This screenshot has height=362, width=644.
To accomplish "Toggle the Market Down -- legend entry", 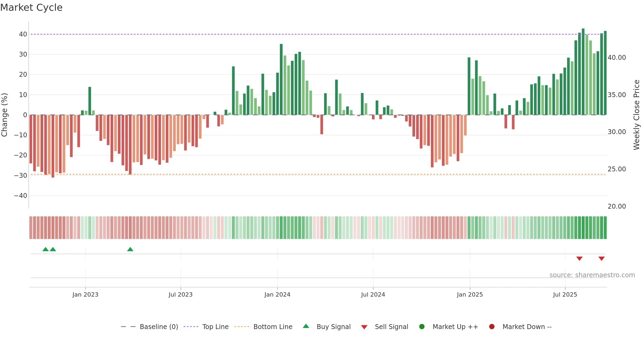I will click(520, 327).
